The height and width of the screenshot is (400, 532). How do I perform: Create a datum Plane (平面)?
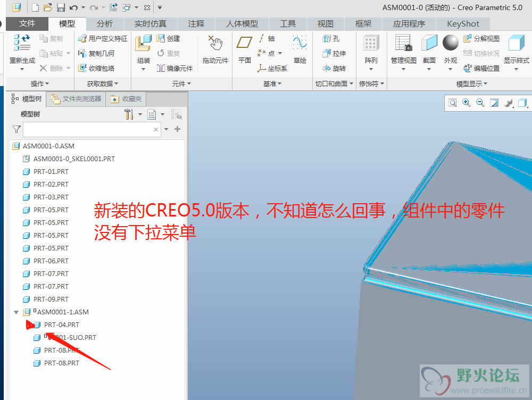244,49
